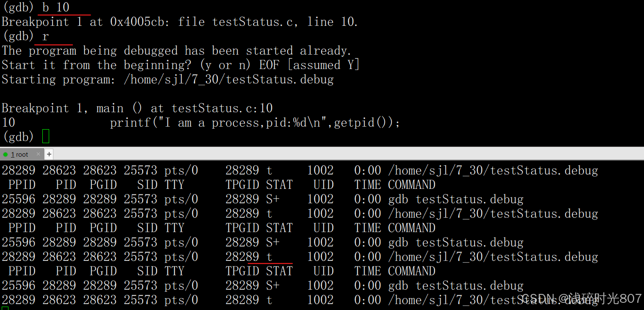This screenshot has width=644, height=310.
Task: Click the plus icon to open new tab
Action: [49, 154]
